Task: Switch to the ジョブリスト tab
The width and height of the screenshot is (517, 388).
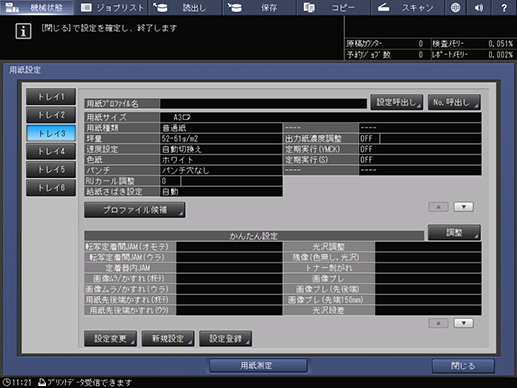Action: (x=113, y=7)
